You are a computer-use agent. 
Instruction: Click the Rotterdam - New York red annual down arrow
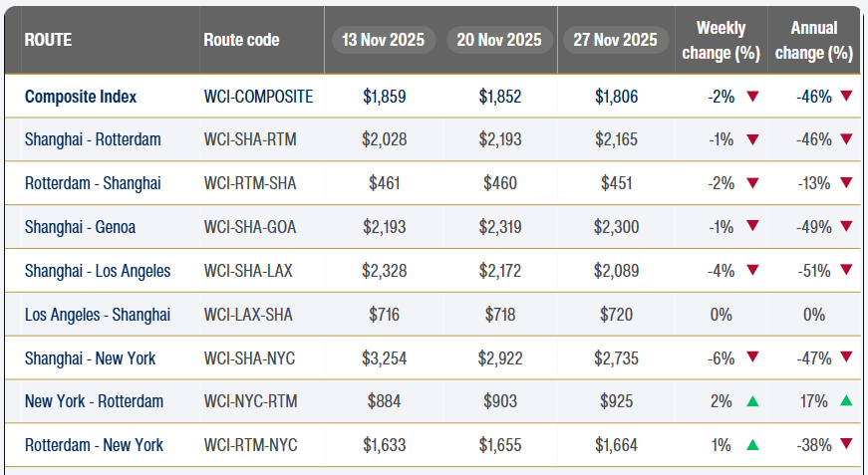pos(846,445)
